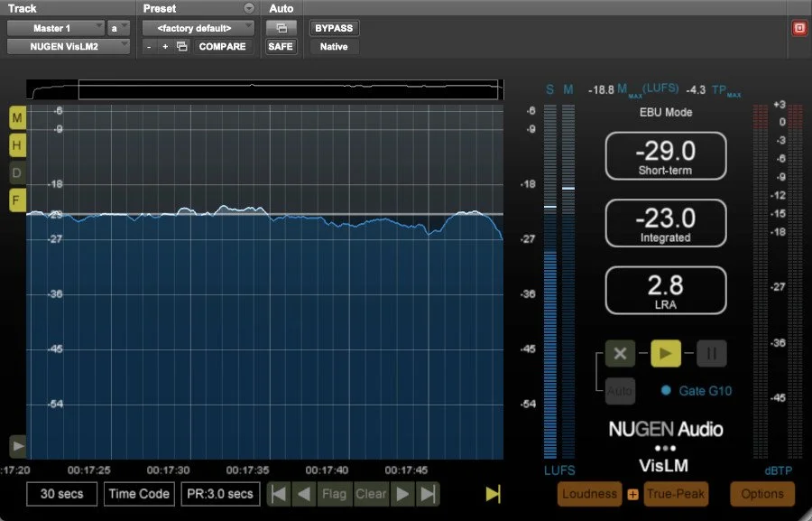This screenshot has height=521, width=812.
Task: Click the Flag button
Action: 334,494
